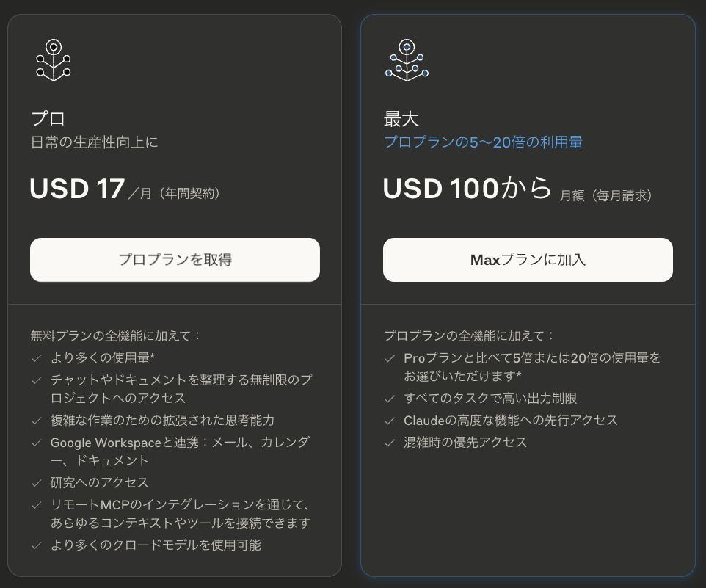Click the USD 17 price text
This screenshot has width=706, height=588.
click(x=77, y=189)
